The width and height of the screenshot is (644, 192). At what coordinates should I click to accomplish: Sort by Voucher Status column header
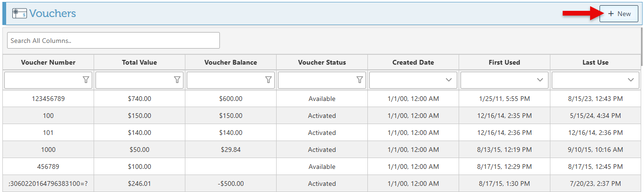(322, 62)
